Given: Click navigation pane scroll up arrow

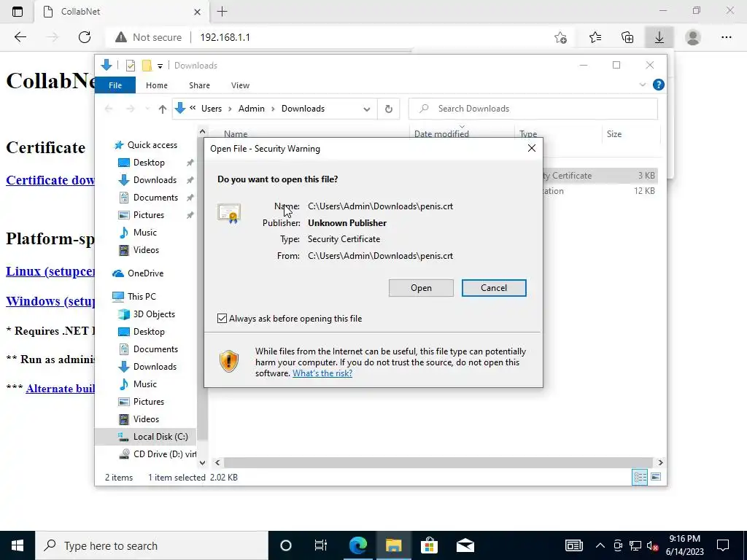Looking at the screenshot, I should tap(203, 131).
